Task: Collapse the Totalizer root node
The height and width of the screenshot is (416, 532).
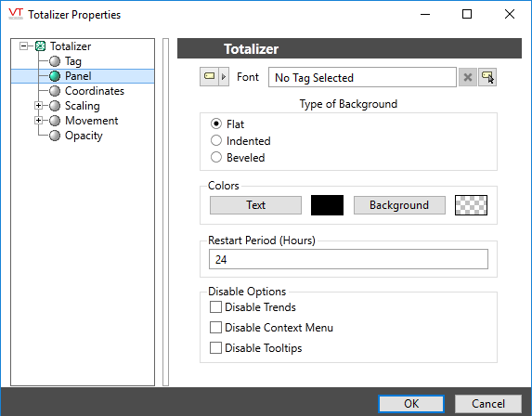Action: [23, 46]
